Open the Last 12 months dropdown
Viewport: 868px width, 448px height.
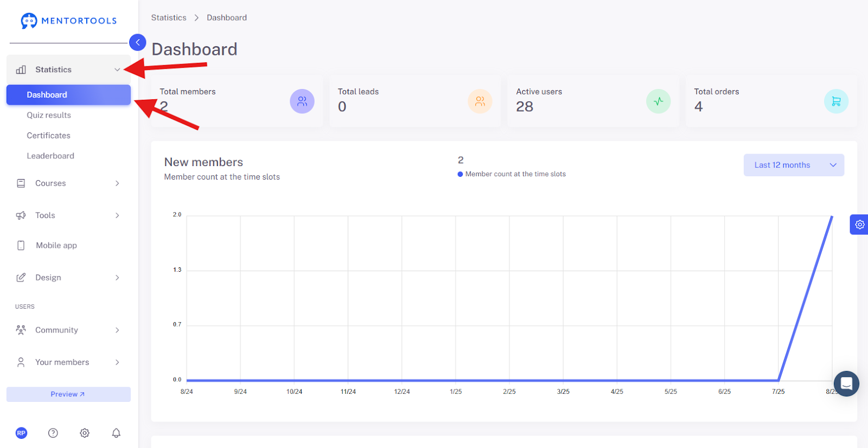(794, 165)
